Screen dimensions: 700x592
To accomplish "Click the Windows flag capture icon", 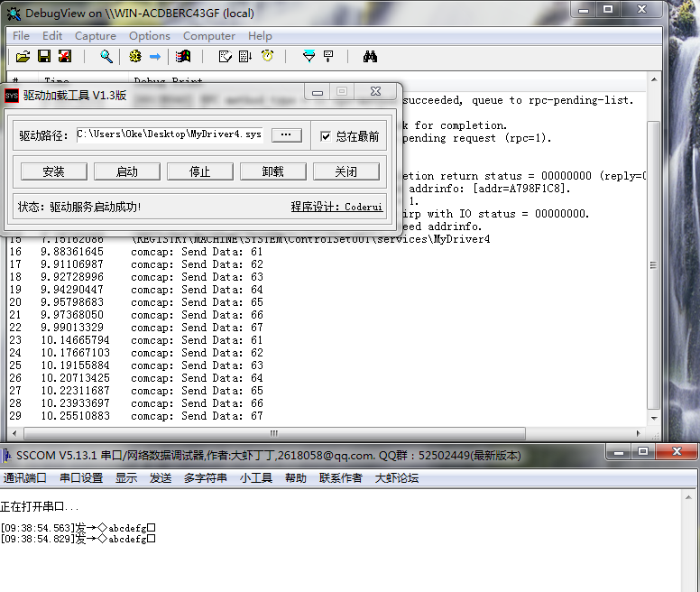I will (183, 56).
